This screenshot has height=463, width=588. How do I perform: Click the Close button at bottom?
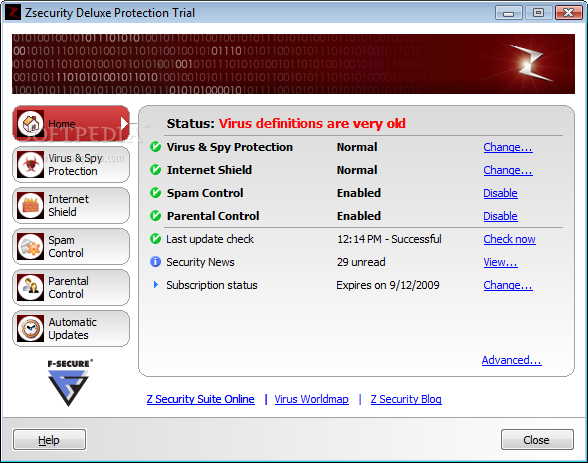pyautogui.click(x=537, y=440)
